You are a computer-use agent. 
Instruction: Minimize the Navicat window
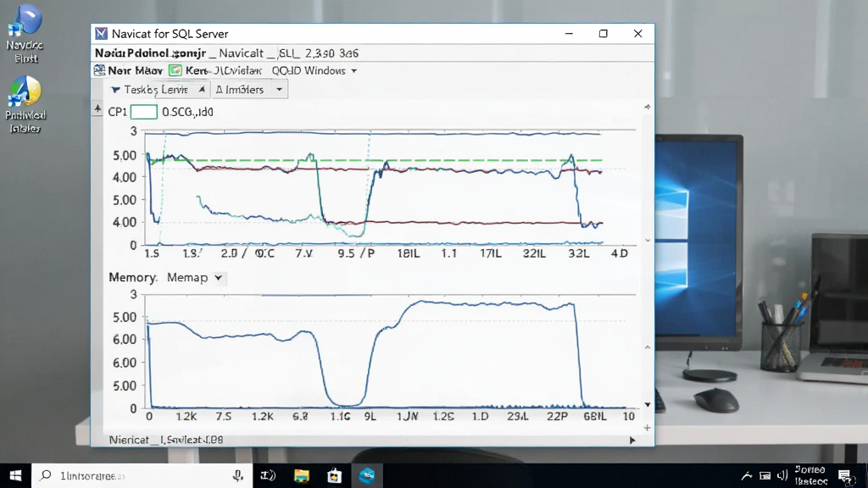click(569, 34)
